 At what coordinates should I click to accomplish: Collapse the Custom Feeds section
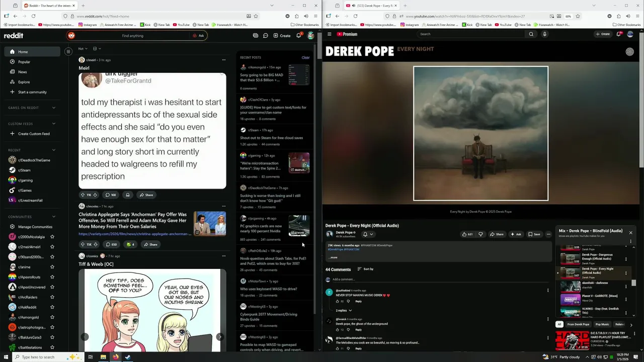pyautogui.click(x=54, y=124)
